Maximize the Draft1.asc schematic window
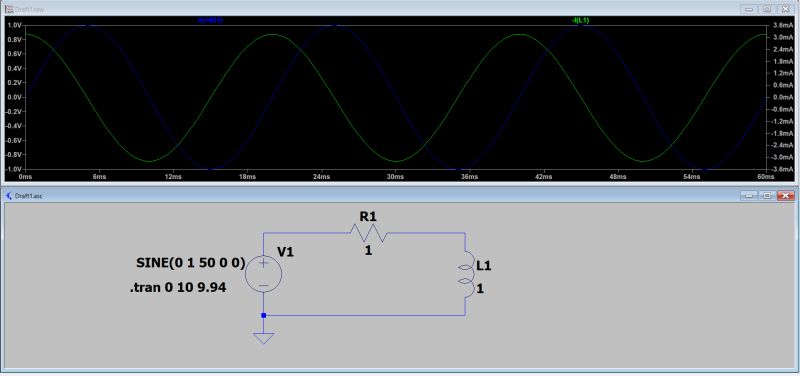 point(767,195)
